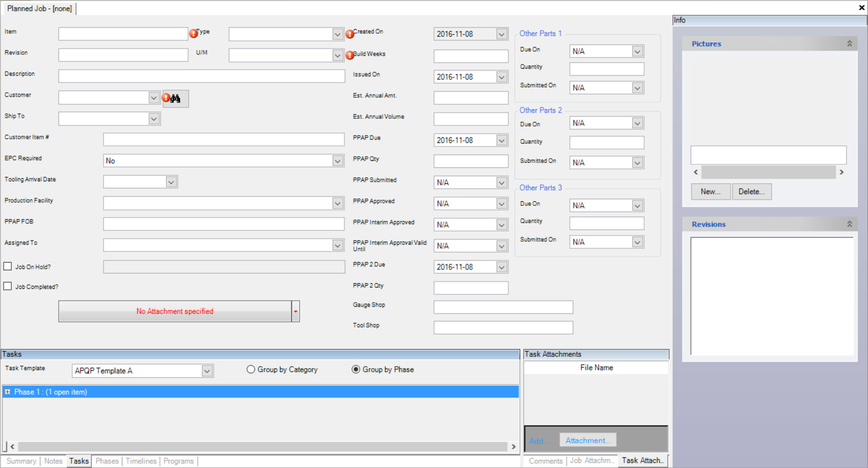The image size is (868, 468).
Task: Click the red warning icon beside U/M dropdown
Action: tap(350, 55)
